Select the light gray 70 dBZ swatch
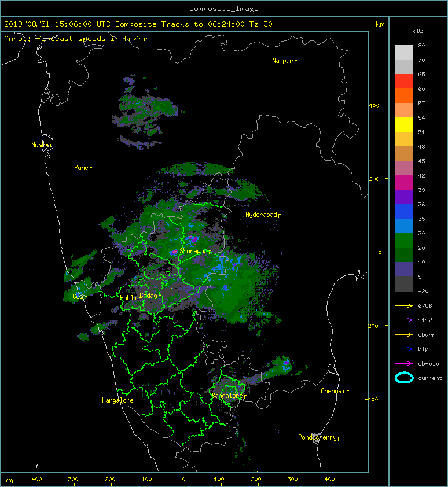This screenshot has width=448, height=487. (404, 67)
